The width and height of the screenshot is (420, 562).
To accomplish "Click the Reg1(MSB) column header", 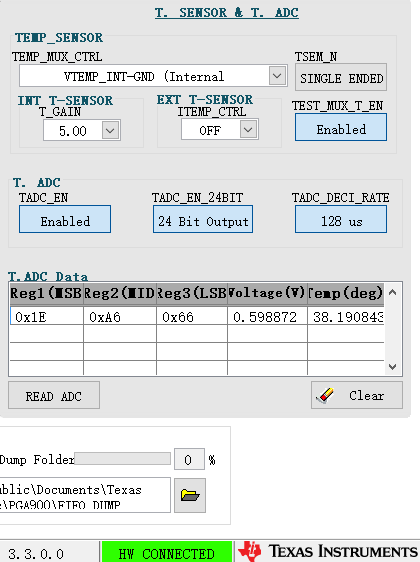I will (x=47, y=294).
